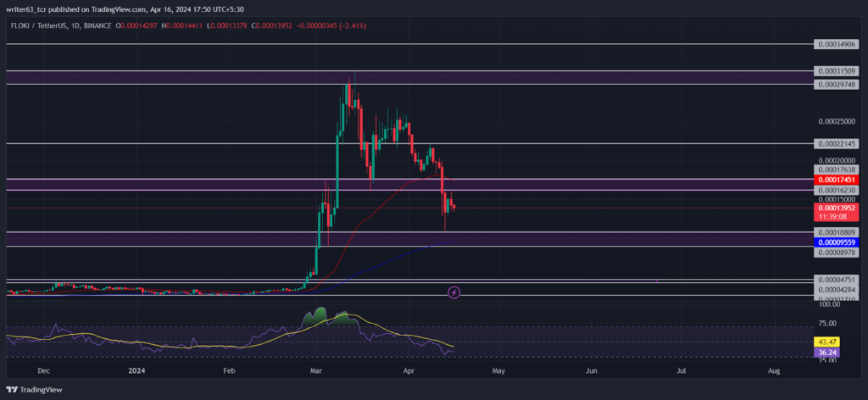Click the Feb label on time axis

point(231,370)
